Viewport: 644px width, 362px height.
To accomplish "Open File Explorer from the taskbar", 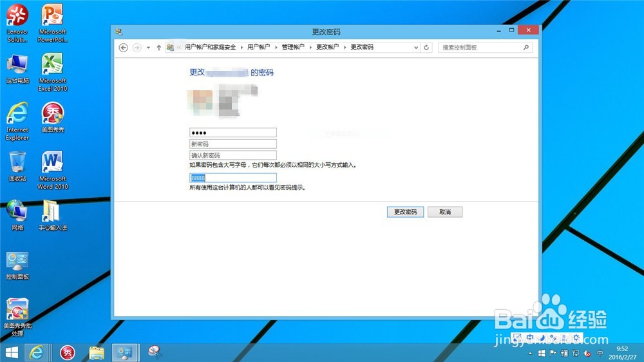I will (97, 352).
